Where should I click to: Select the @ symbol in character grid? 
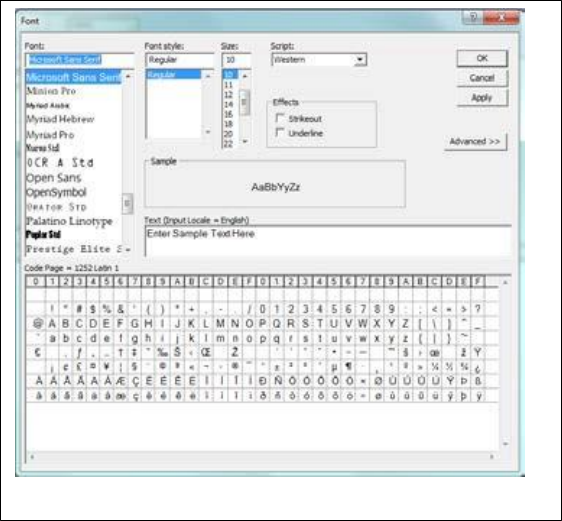pyautogui.click(x=38, y=324)
